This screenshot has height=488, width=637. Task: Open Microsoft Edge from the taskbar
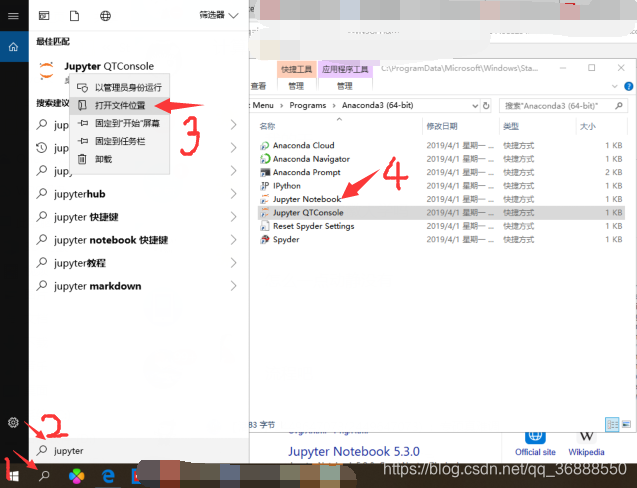108,475
